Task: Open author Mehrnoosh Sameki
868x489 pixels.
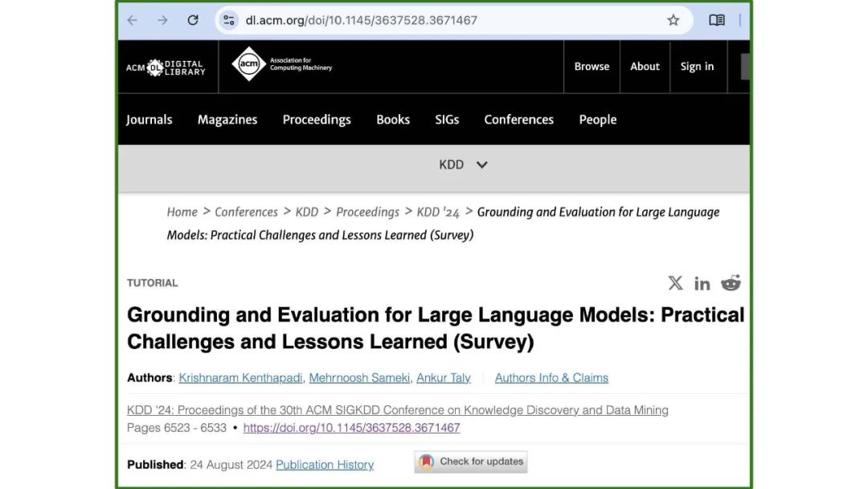Action: tap(359, 378)
